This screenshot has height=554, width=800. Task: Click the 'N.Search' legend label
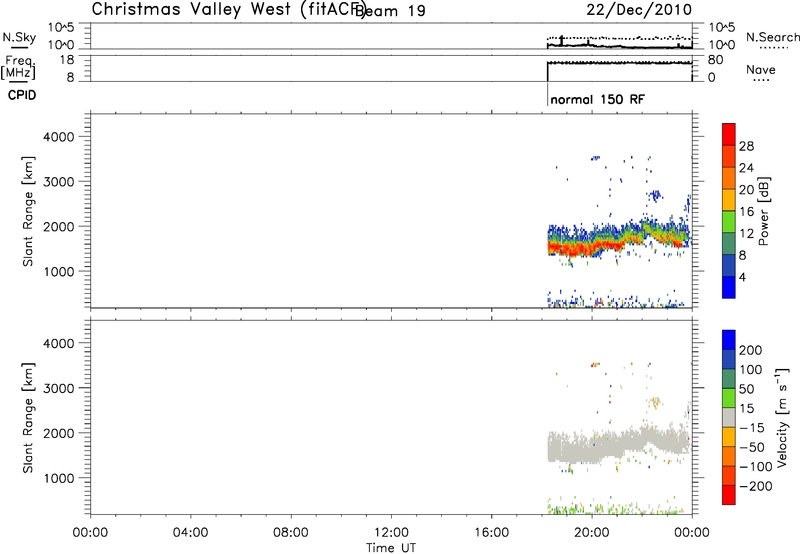[772, 37]
